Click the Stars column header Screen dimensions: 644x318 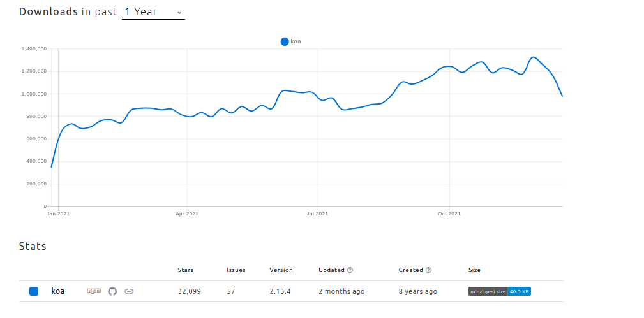[x=186, y=270]
